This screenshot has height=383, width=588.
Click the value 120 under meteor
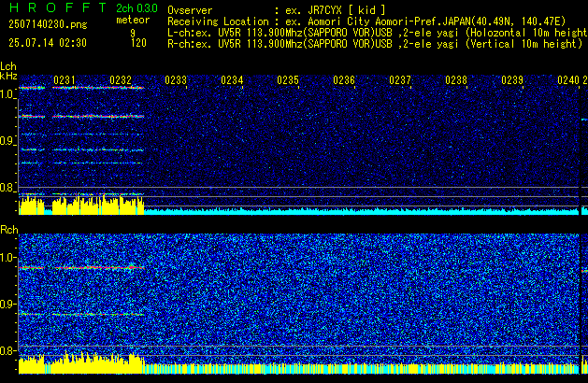(138, 43)
